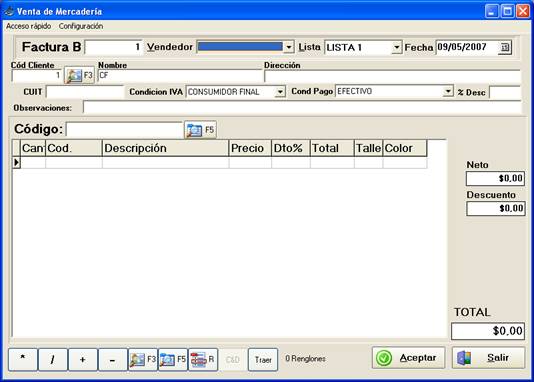This screenshot has height=382, width=534.
Task: Click the Observaciones input field
Action: click(x=302, y=107)
